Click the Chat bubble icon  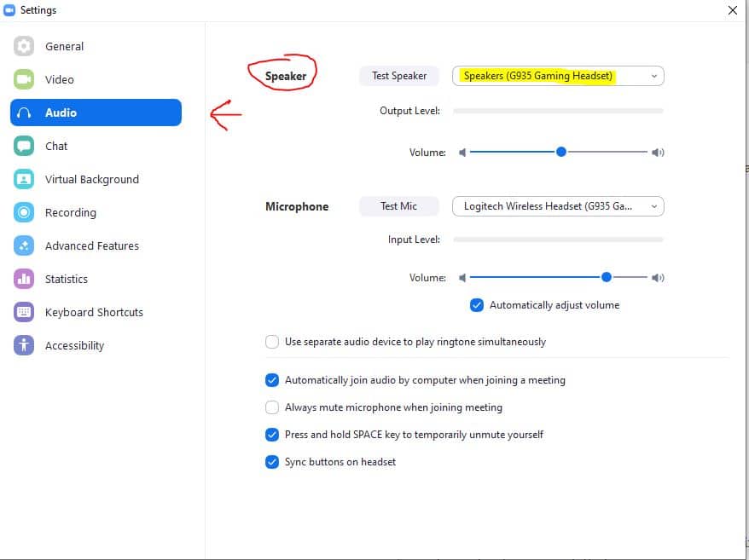[24, 146]
